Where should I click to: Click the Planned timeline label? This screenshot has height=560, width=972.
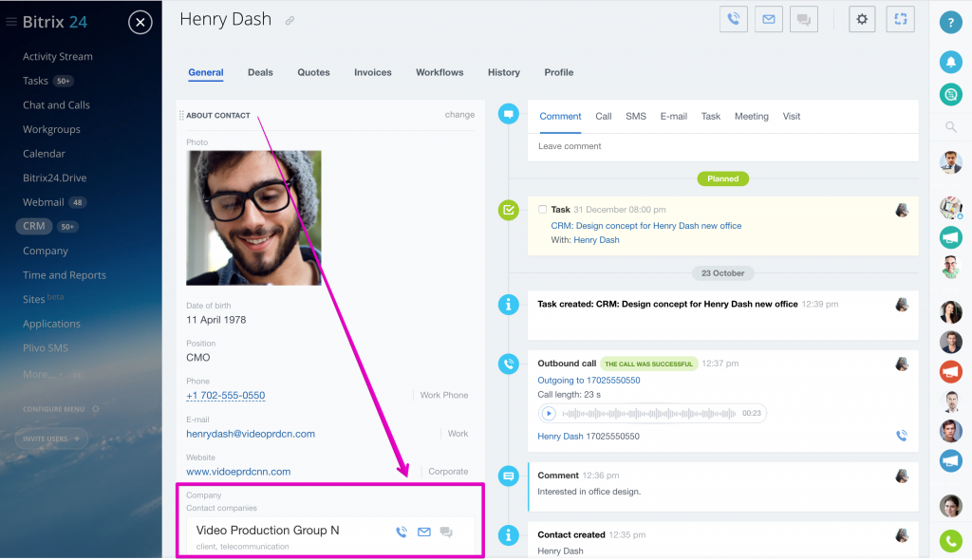coord(722,178)
